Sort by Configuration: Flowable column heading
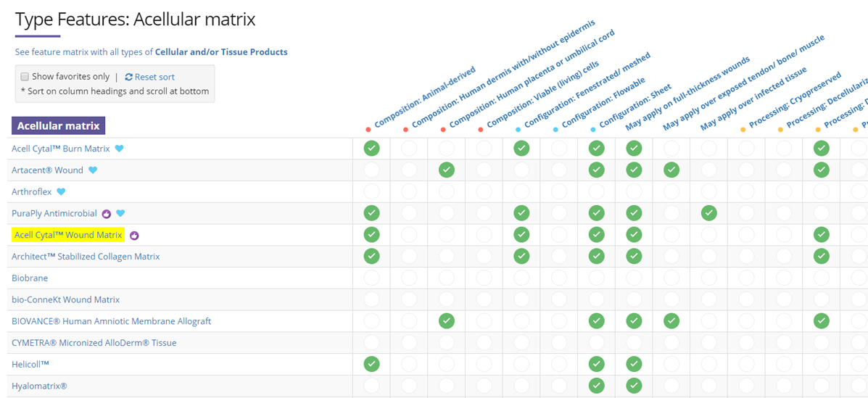Screen dimensions: 868x398 (x=602, y=104)
